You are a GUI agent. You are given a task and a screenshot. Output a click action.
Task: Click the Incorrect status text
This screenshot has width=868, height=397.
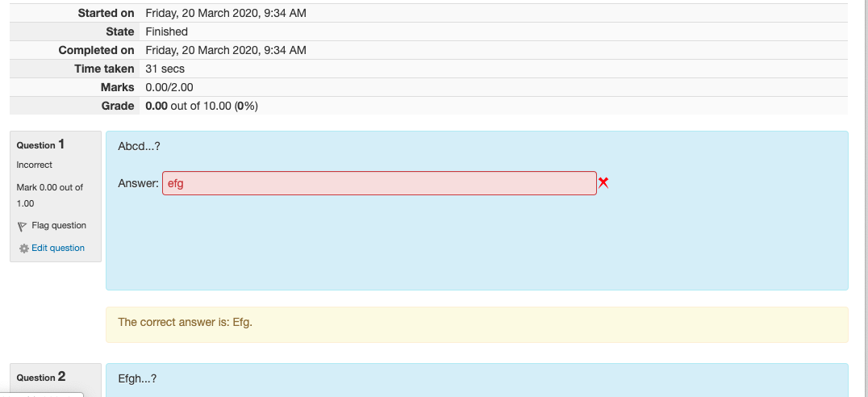(x=35, y=165)
